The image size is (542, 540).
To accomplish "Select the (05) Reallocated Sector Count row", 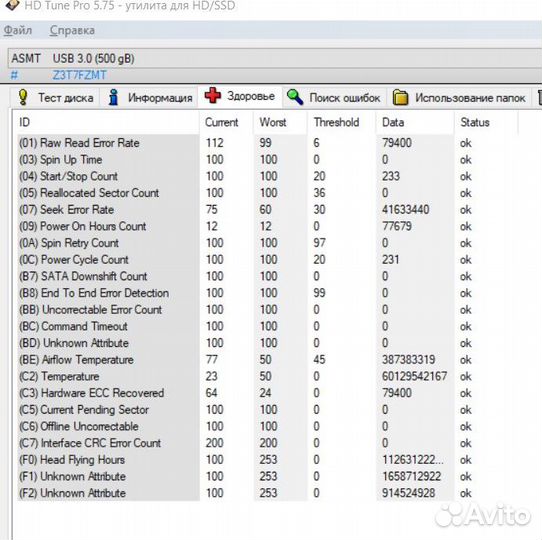I will [x=268, y=193].
